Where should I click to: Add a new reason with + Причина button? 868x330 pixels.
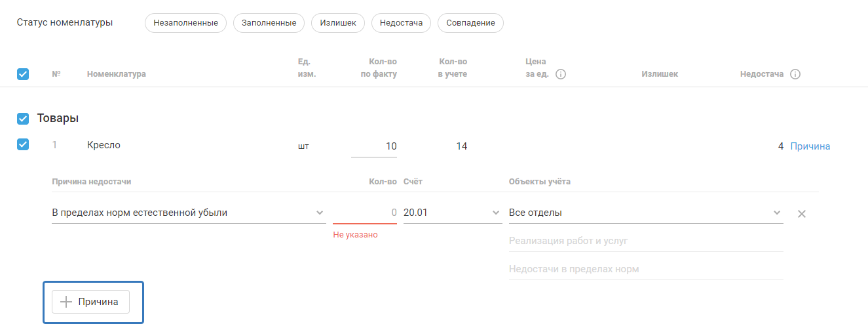click(x=90, y=302)
